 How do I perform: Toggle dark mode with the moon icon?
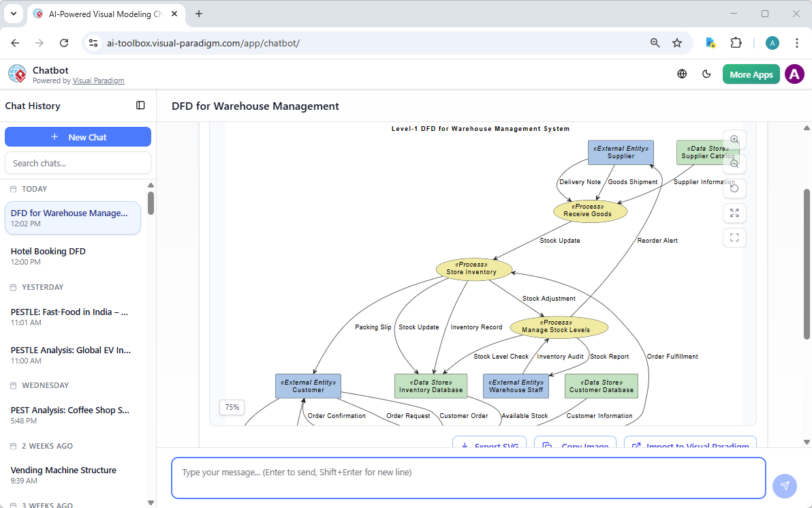tap(706, 74)
